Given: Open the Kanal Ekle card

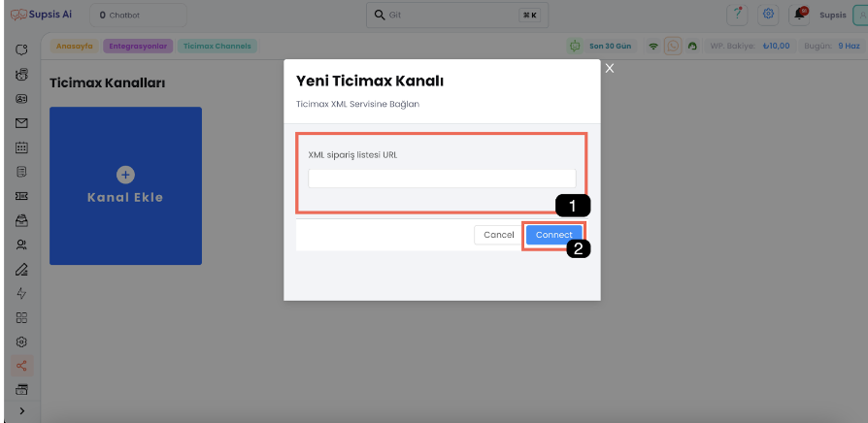Looking at the screenshot, I should (125, 185).
